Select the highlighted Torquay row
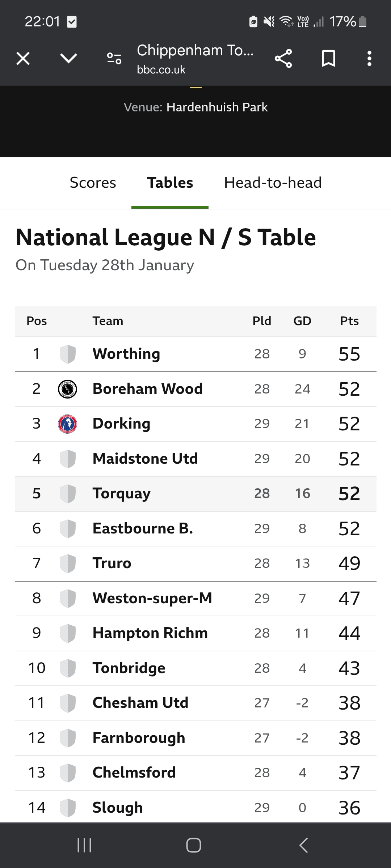 click(x=195, y=494)
